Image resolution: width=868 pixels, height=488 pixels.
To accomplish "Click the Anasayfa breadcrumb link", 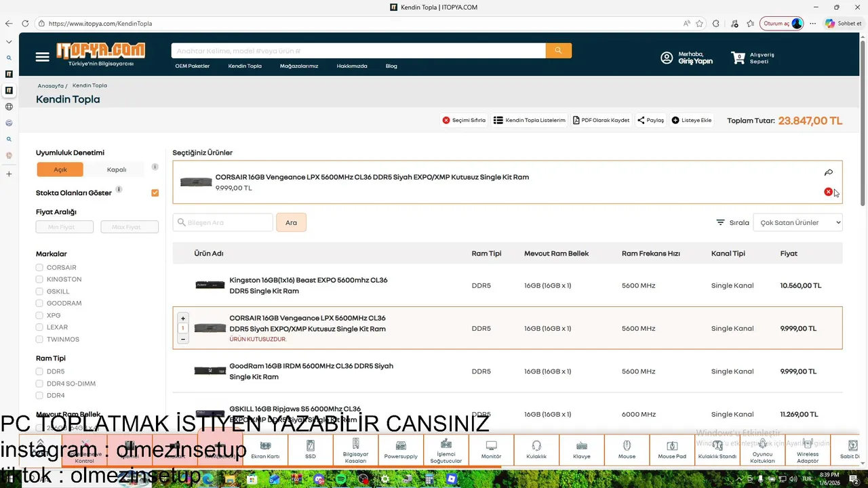I will 50,86.
